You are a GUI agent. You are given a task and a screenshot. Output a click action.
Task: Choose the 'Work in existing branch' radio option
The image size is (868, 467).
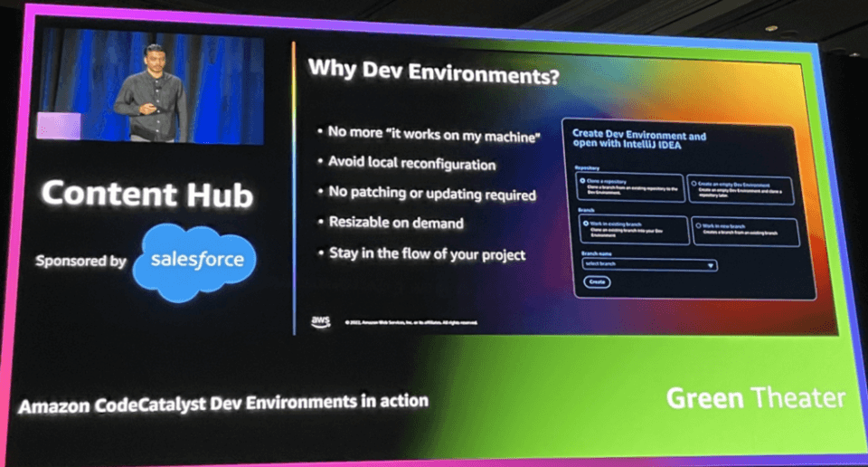pyautogui.click(x=586, y=224)
